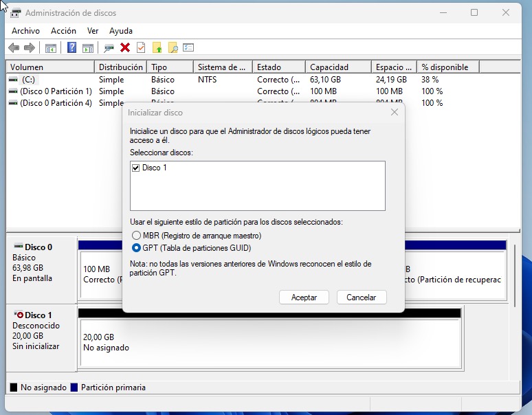Sort by Distribución column header

(121, 67)
